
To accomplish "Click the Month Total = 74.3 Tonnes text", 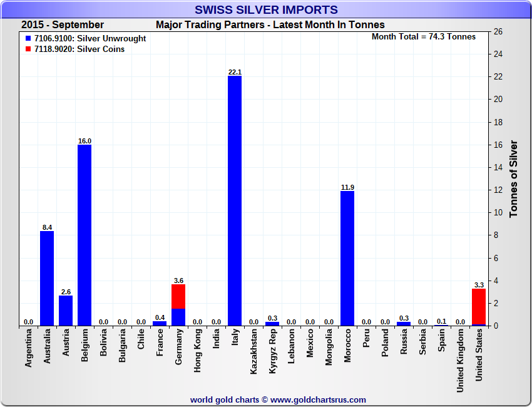I will (423, 37).
